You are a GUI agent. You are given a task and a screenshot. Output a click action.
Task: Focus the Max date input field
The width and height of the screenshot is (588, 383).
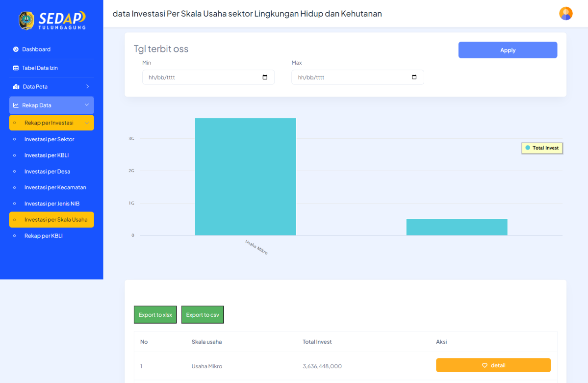(x=358, y=77)
